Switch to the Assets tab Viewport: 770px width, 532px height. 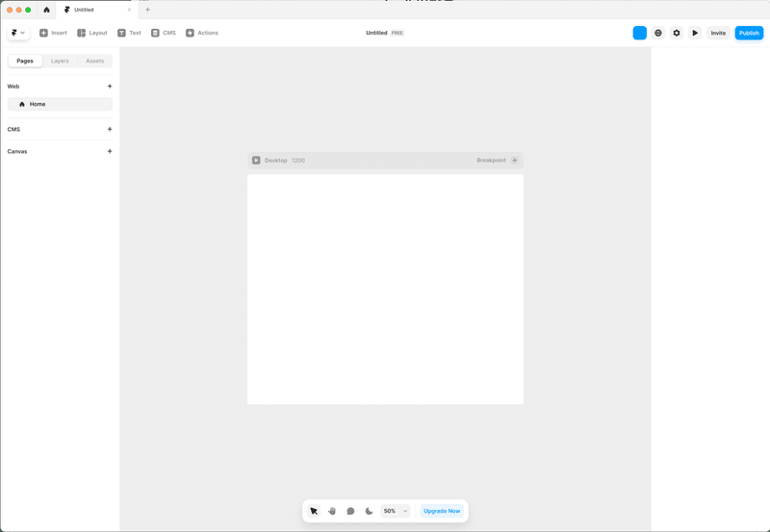94,61
